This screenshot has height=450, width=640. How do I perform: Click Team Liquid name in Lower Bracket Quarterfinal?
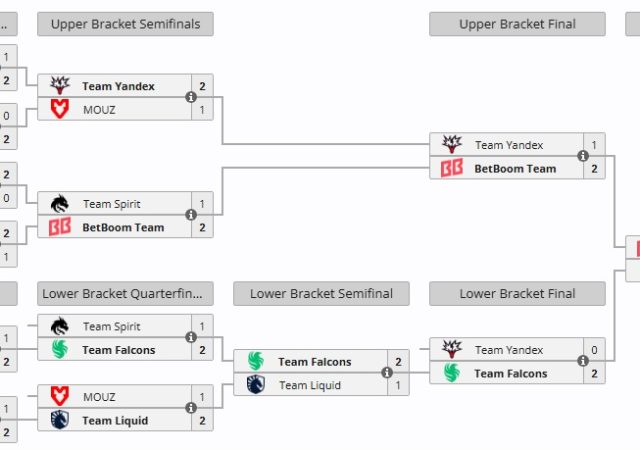click(x=115, y=420)
